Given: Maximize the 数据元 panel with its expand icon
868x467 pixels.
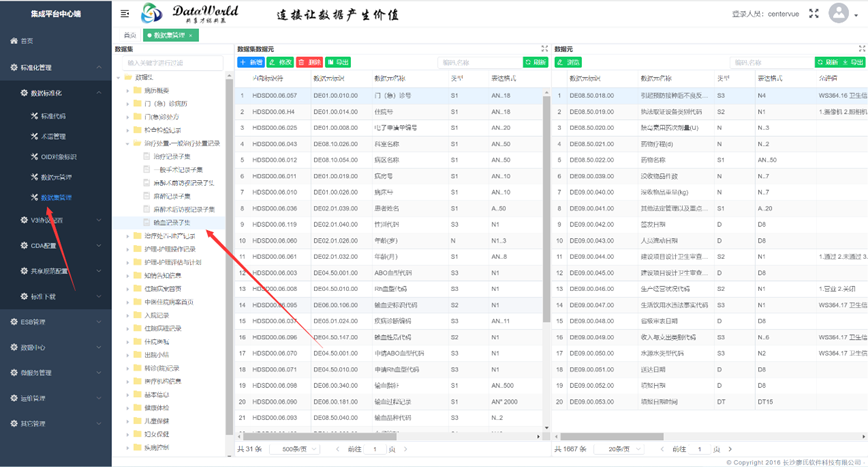Looking at the screenshot, I should coord(862,49).
